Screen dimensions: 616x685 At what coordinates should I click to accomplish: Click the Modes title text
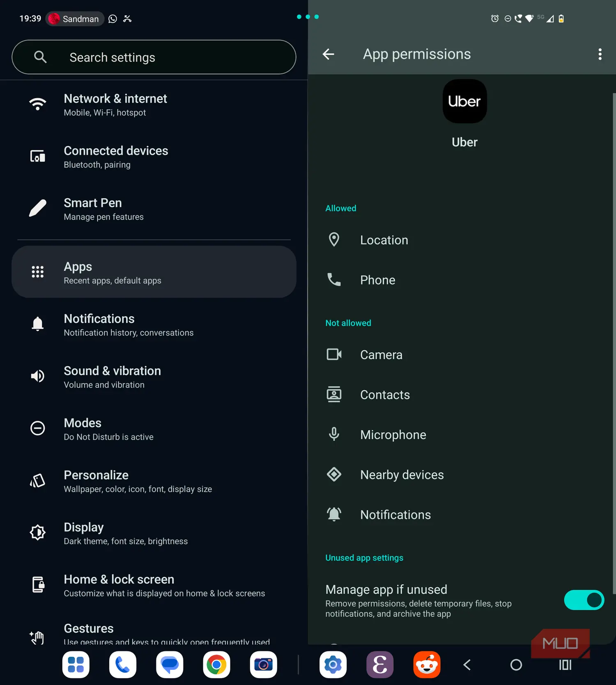point(83,423)
